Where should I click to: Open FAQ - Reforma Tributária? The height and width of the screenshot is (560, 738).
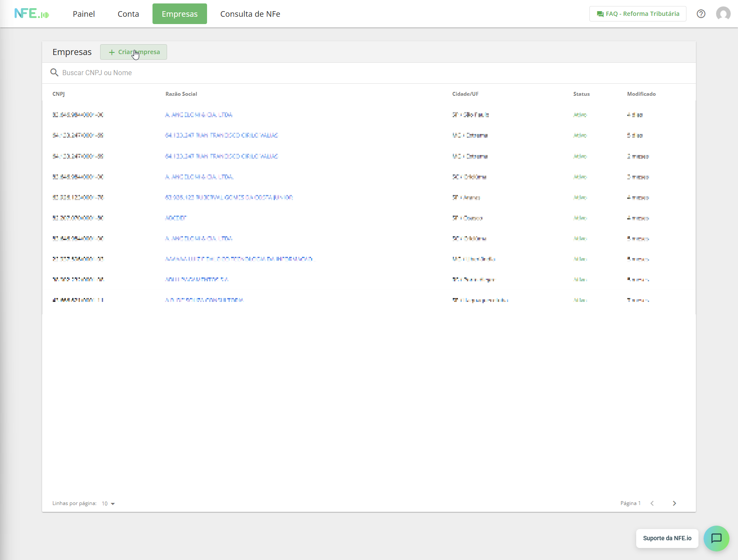(x=638, y=14)
